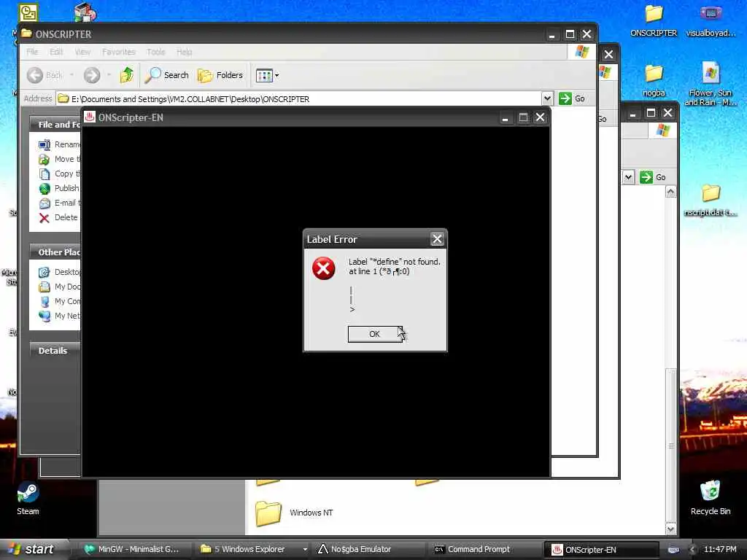The image size is (747, 560).
Task: Open the Forward history dropdown arrow
Action: tap(109, 75)
